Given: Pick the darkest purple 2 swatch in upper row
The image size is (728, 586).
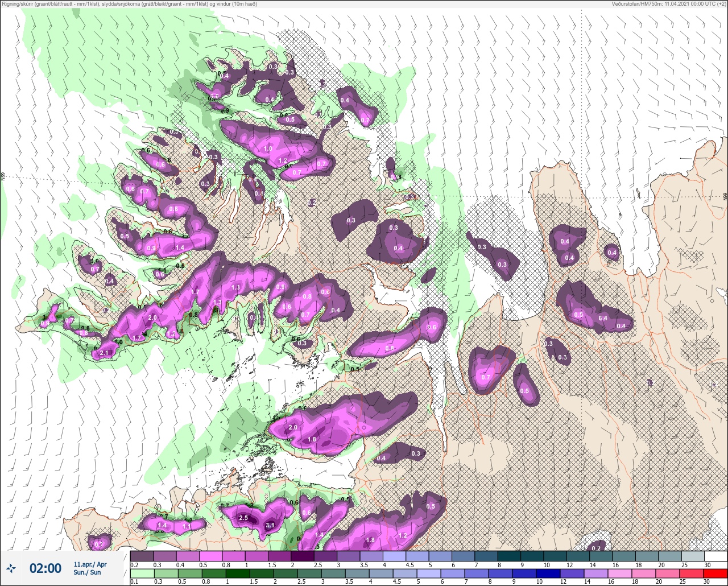Looking at the screenshot, I should (303, 556).
